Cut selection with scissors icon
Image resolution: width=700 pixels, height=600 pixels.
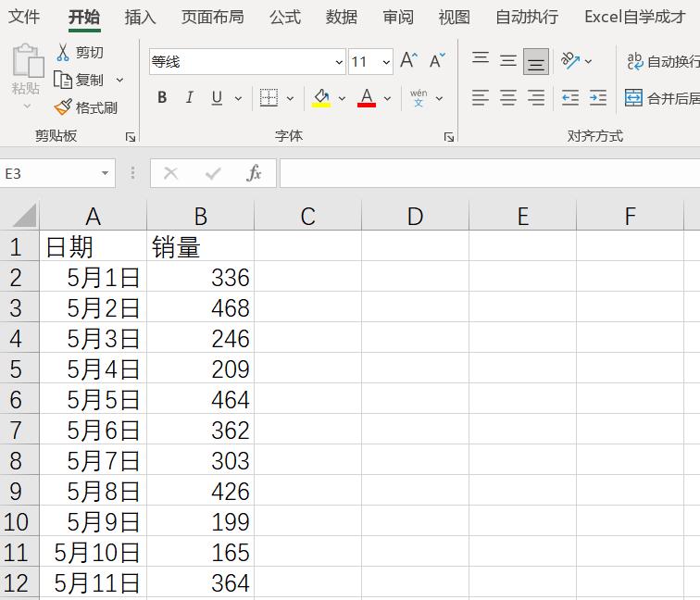(63, 53)
